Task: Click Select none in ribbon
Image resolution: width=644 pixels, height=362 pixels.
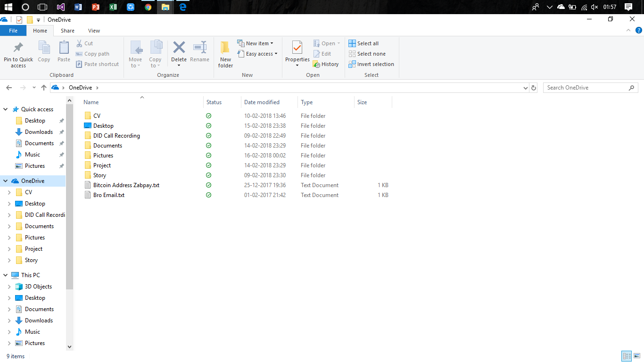Action: (367, 54)
